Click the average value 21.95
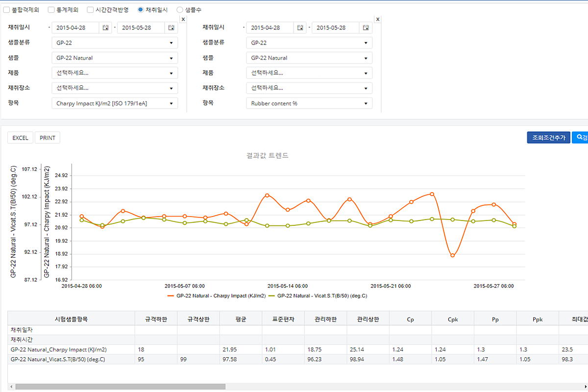The height and width of the screenshot is (392, 588). [x=230, y=350]
